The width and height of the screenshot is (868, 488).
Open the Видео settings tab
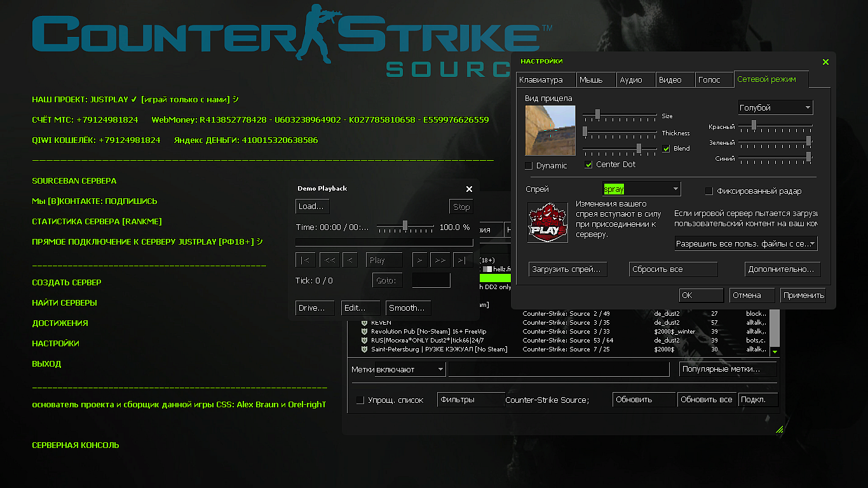tap(675, 79)
